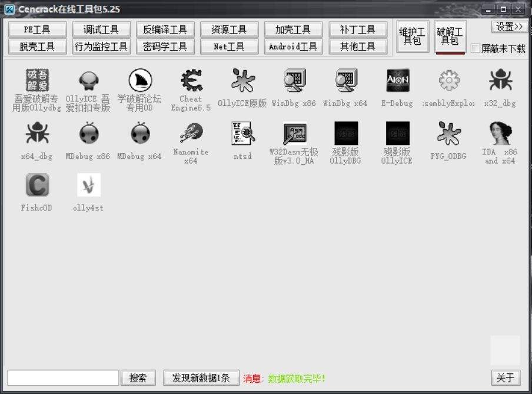Screen dimensions: 532x394
Task: Open the 关于 about dialog
Action: pos(506,378)
